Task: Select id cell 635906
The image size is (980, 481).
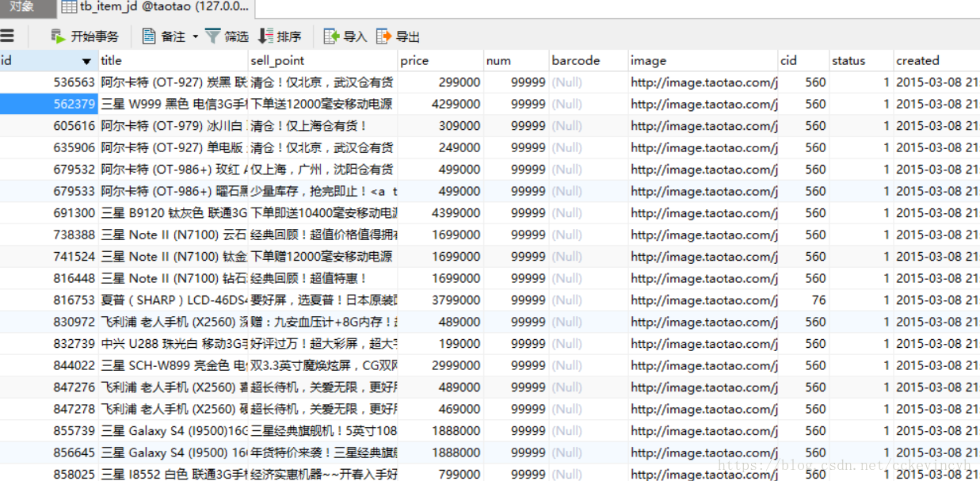Action: click(x=49, y=147)
